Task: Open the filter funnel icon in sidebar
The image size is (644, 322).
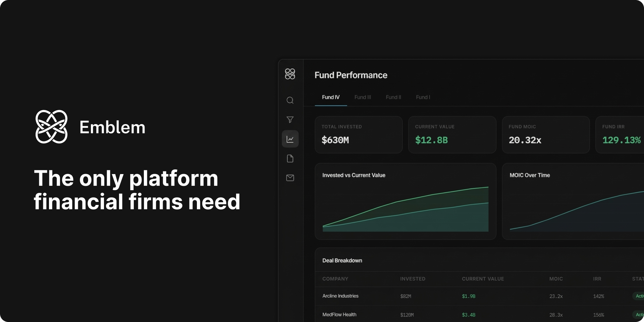Action: pyautogui.click(x=290, y=120)
